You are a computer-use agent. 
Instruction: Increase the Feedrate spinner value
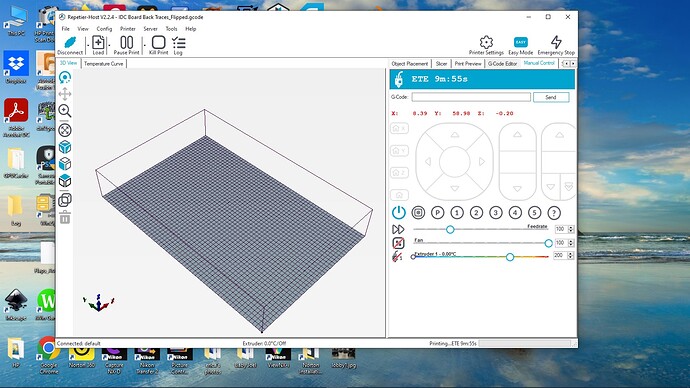571,227
